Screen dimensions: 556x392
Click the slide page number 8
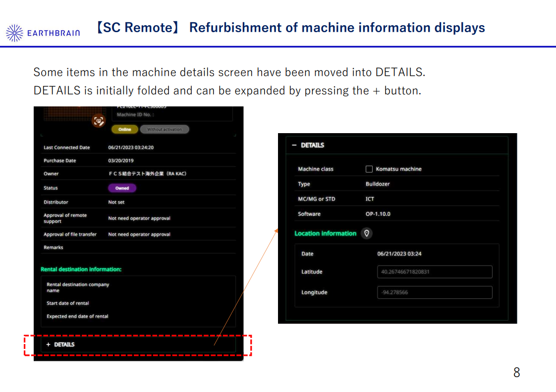(x=517, y=373)
